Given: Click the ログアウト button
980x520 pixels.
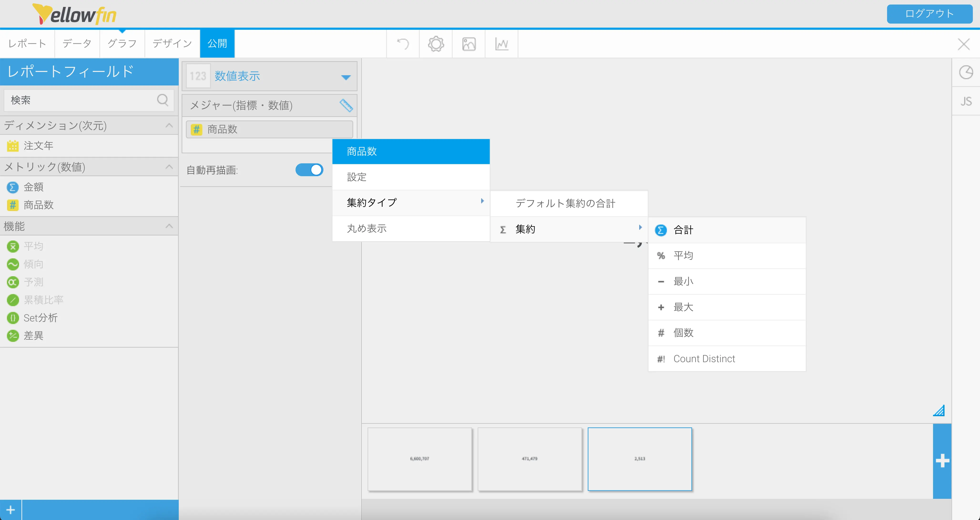Looking at the screenshot, I should click(929, 14).
